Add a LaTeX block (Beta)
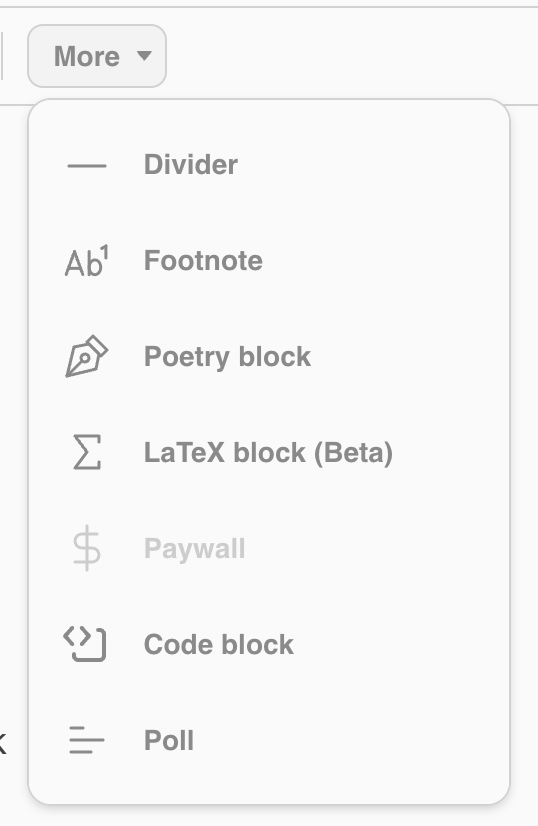The height and width of the screenshot is (826, 538). (x=269, y=453)
